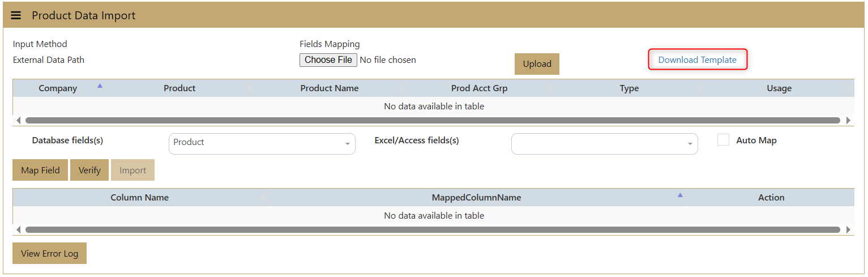Image resolution: width=868 pixels, height=277 pixels.
Task: Click the Upload button
Action: [x=537, y=64]
